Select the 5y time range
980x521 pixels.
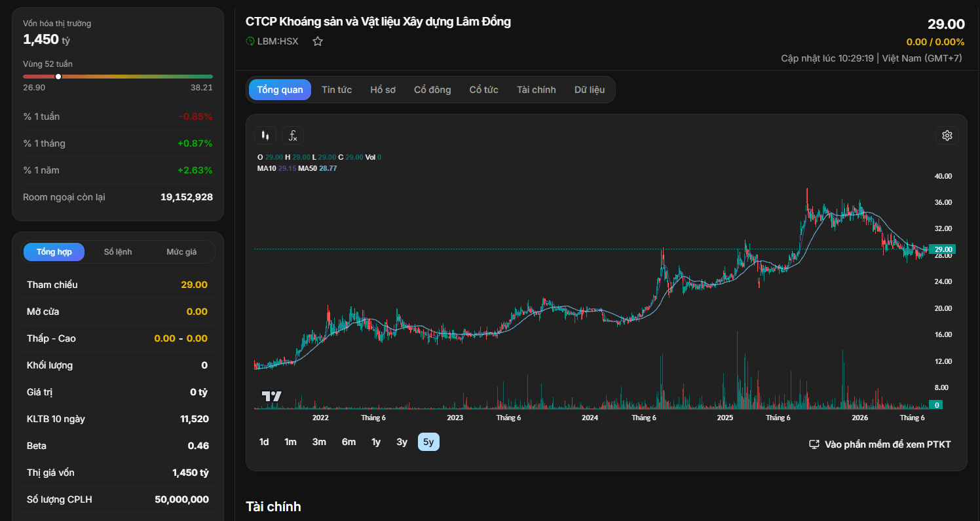point(428,442)
